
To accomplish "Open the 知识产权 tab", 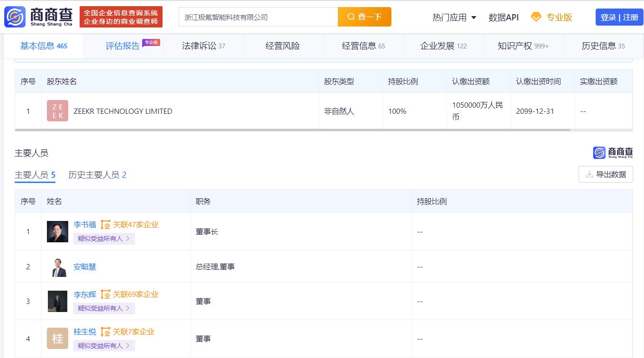I will [523, 46].
